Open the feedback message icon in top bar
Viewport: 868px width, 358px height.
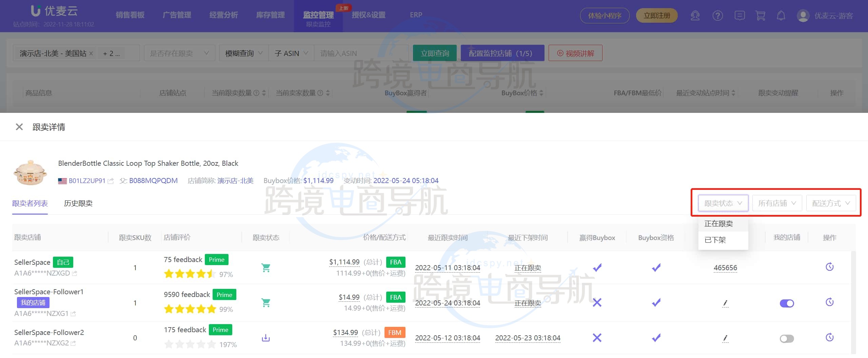click(x=740, y=16)
